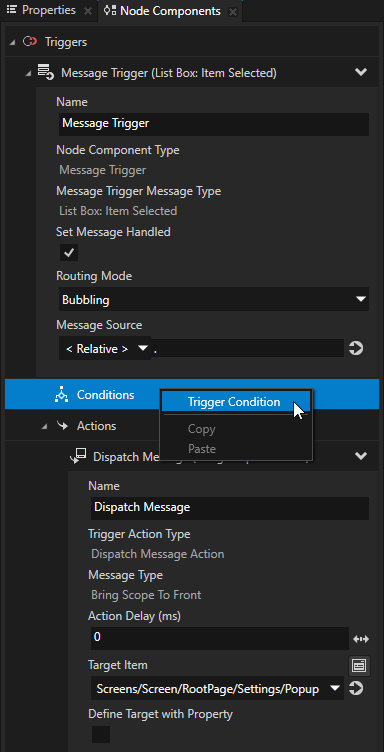The width and height of the screenshot is (384, 752).
Task: Click the Conditions icon
Action: (x=61, y=394)
